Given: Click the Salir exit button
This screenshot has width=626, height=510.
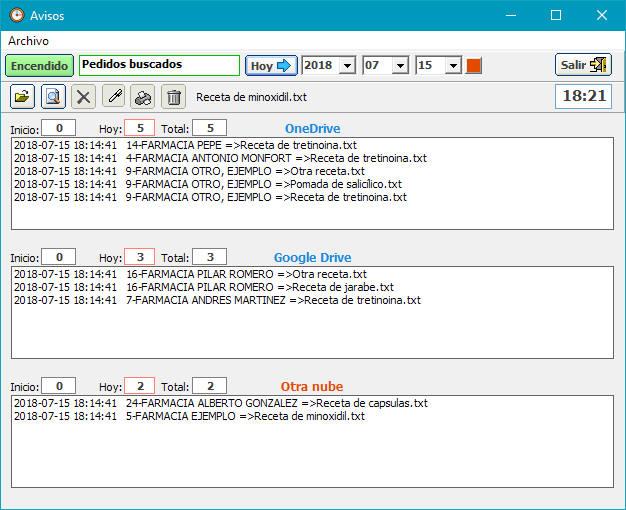Looking at the screenshot, I should 583,65.
